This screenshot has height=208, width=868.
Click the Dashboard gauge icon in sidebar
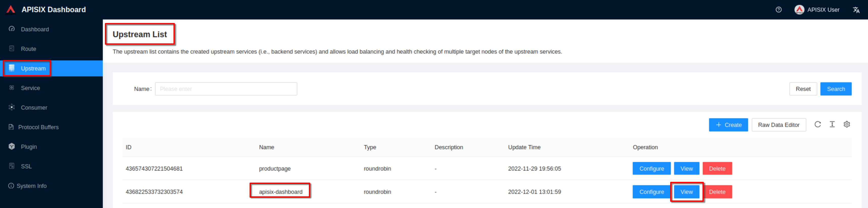click(x=12, y=29)
